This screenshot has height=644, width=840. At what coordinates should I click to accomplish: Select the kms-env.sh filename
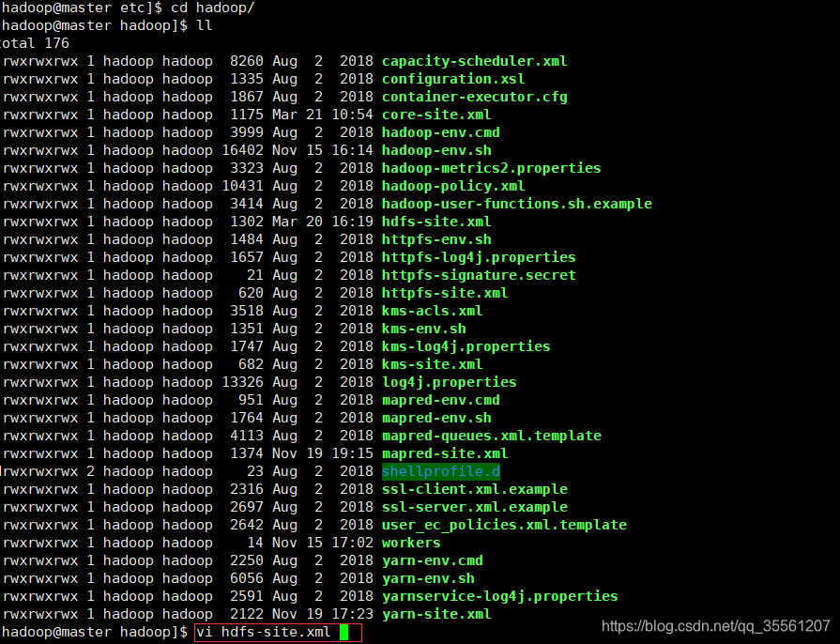click(423, 329)
